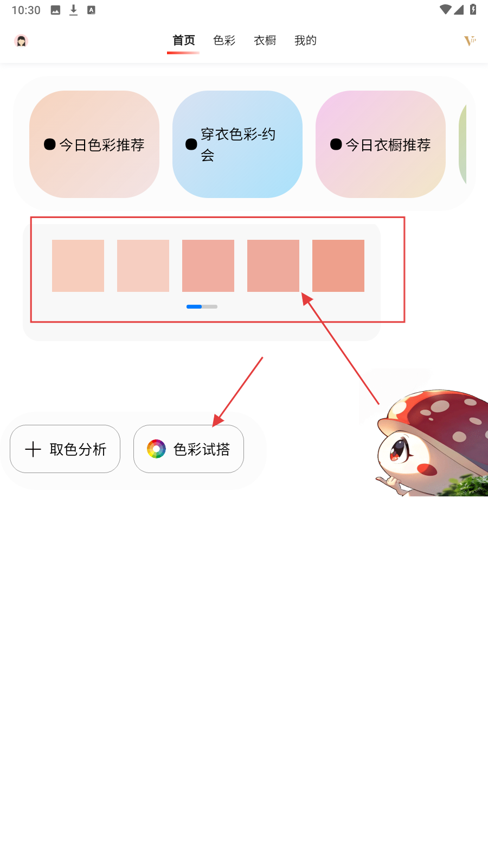The width and height of the screenshot is (488, 868).
Task: Tap the mushroom mascot character
Action: [432, 442]
